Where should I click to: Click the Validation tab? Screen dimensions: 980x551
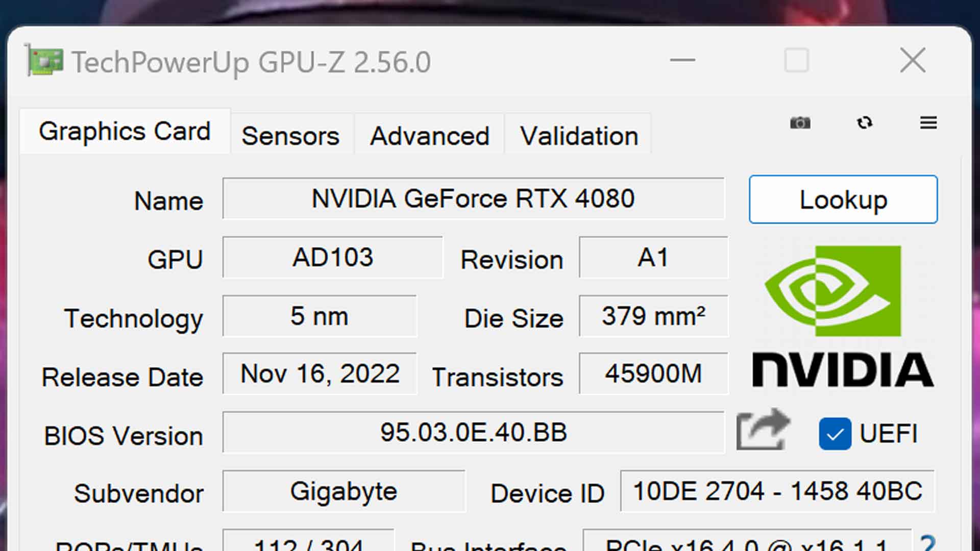(579, 135)
